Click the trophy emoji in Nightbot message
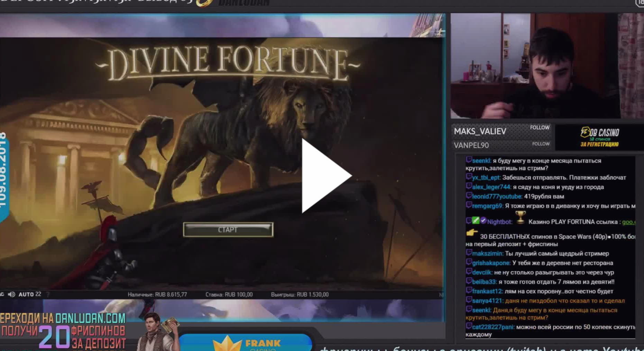Screen dimensions: 644x351 click(x=521, y=218)
